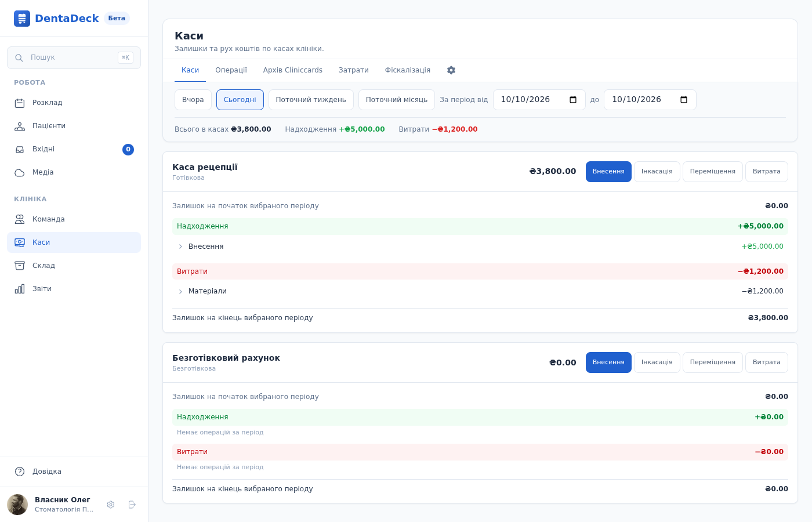The image size is (812, 522).
Task: Click Переміщення button for Каса рецепції
Action: (x=713, y=172)
